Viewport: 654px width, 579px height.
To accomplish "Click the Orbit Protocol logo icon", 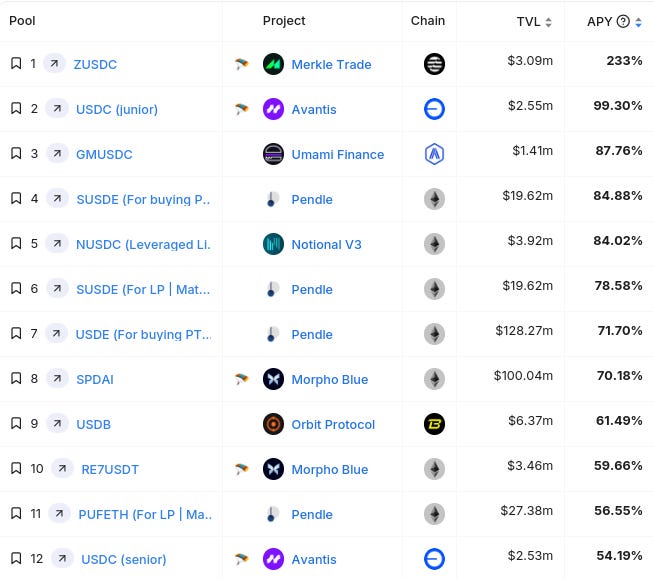I will click(x=273, y=424).
